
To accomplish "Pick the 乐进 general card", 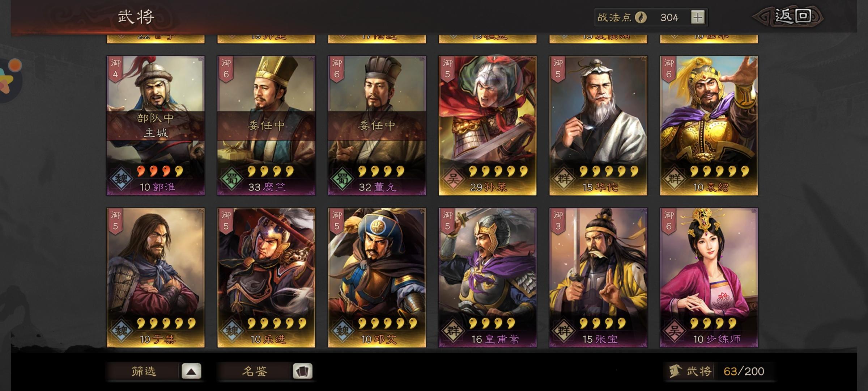I will 266,278.
